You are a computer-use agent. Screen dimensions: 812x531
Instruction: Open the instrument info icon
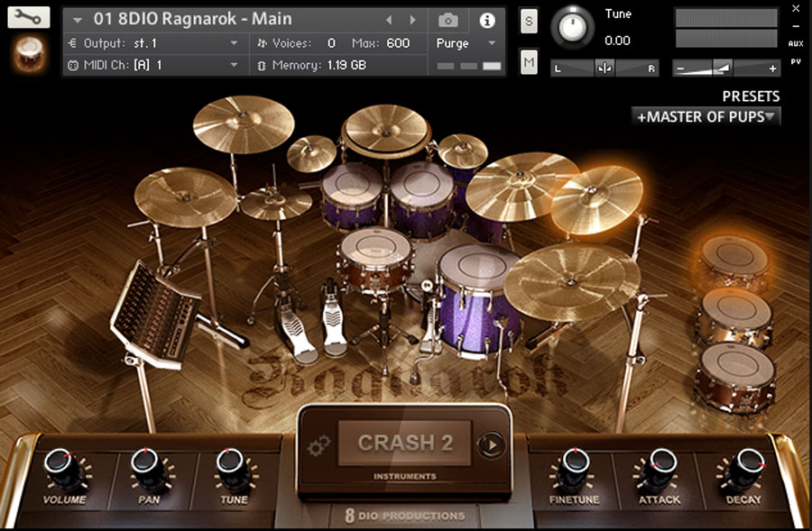[487, 21]
